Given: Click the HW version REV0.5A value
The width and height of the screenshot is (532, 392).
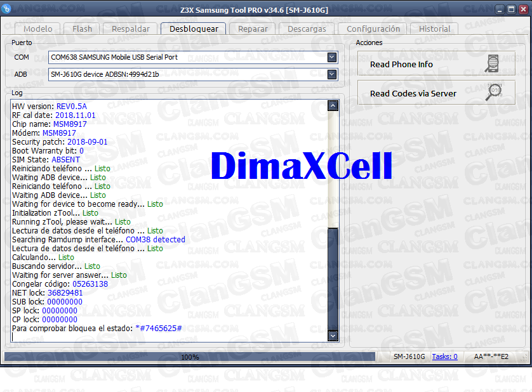Looking at the screenshot, I should pos(72,106).
